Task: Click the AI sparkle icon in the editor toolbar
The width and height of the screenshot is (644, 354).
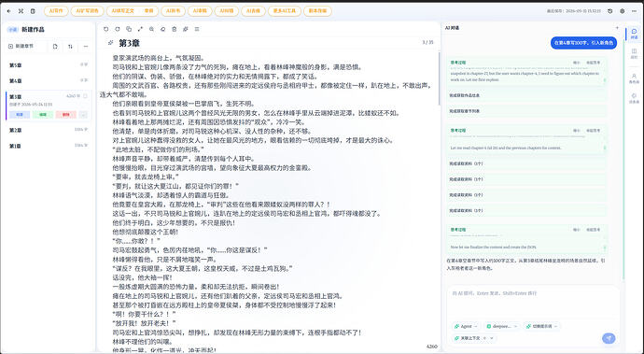Action: coord(186,29)
